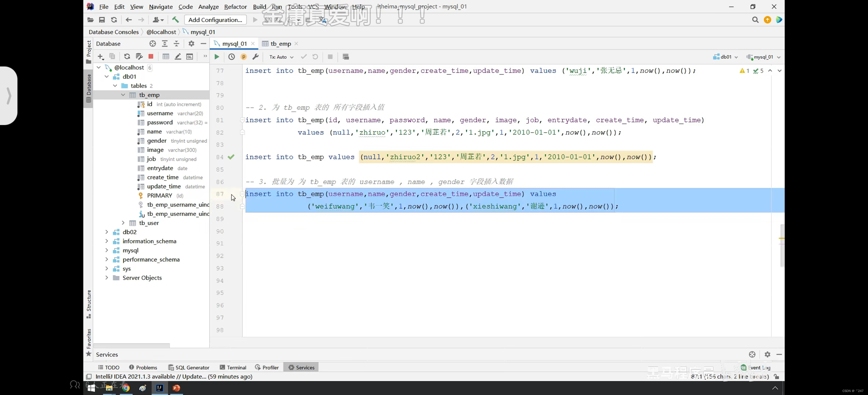Viewport: 868px width, 395px height.
Task: Collapse the tb_emp table node
Action: (123, 95)
